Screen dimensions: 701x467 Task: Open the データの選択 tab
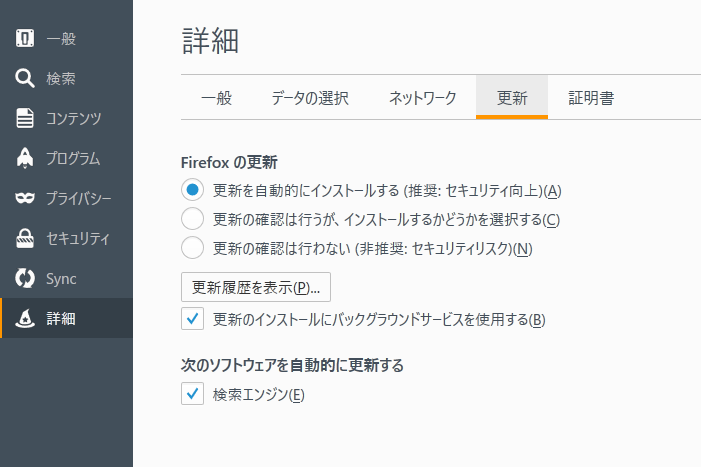[x=310, y=98]
